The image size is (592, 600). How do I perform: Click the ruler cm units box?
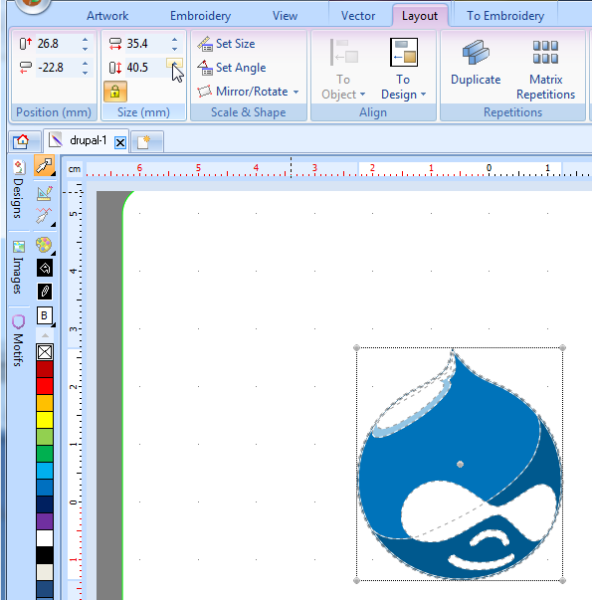point(74,169)
